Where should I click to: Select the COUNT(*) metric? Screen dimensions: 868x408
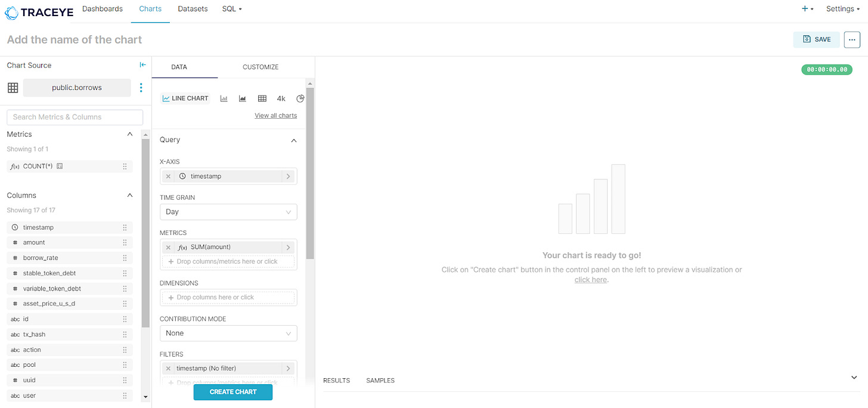tap(70, 166)
